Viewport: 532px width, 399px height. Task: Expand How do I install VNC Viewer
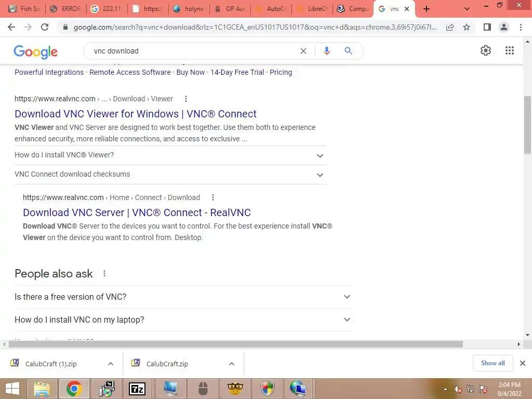170,155
